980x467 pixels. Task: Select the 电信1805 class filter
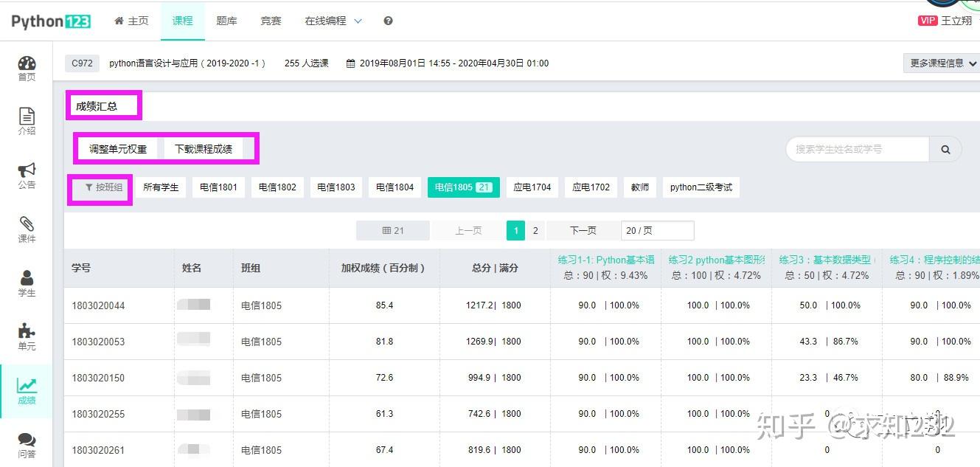tap(463, 187)
